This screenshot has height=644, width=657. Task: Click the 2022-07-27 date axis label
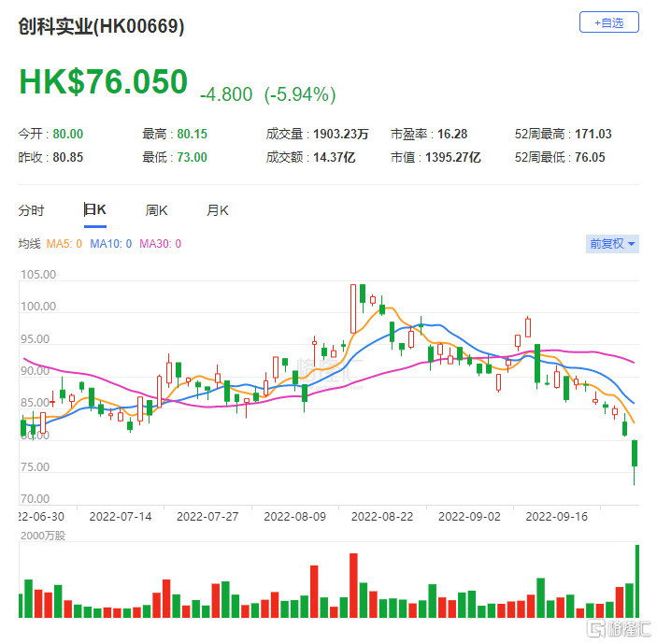207,517
